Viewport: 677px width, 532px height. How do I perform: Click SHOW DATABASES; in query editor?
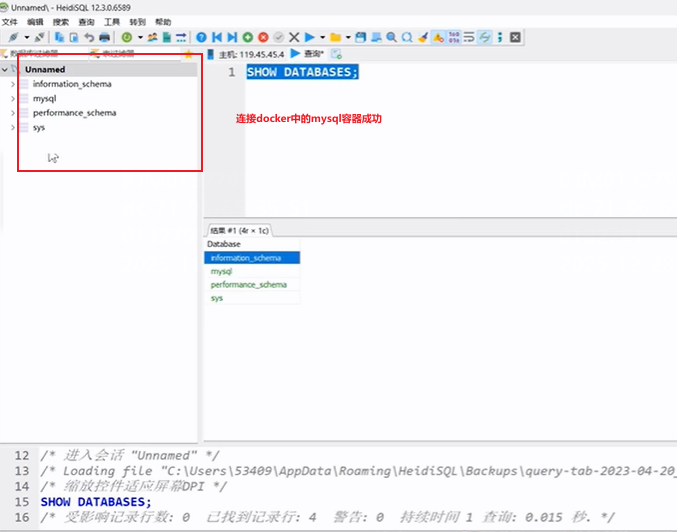(302, 72)
